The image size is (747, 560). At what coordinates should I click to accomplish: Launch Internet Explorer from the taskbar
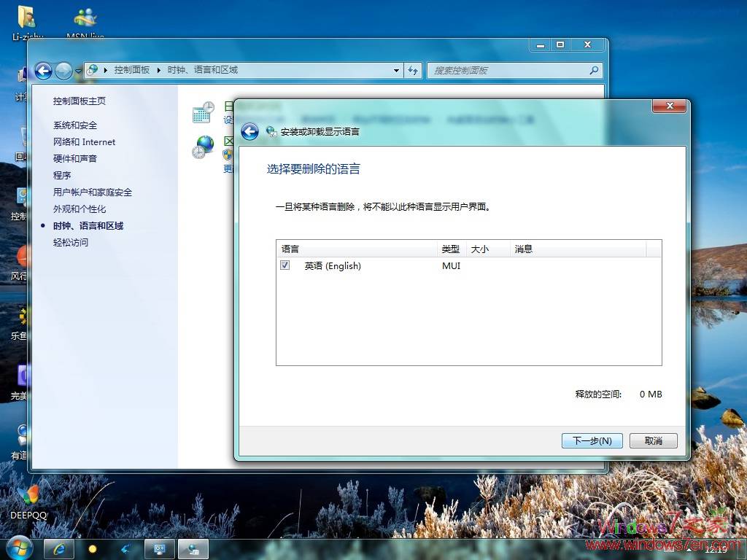pyautogui.click(x=58, y=548)
